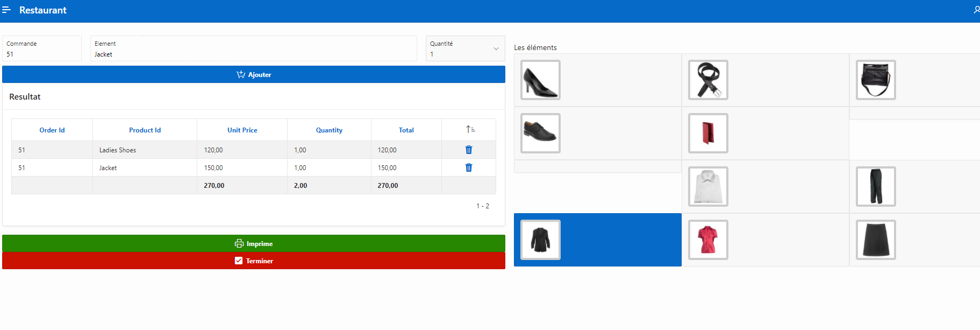Click the sort rows icon in table header
This screenshot has width=980, height=330.
point(470,130)
